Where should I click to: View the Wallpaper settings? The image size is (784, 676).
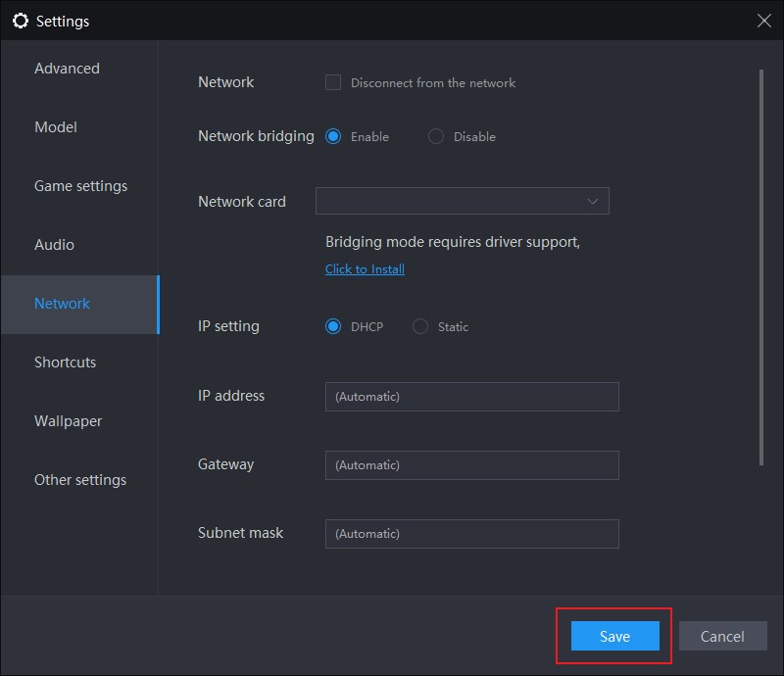point(68,421)
